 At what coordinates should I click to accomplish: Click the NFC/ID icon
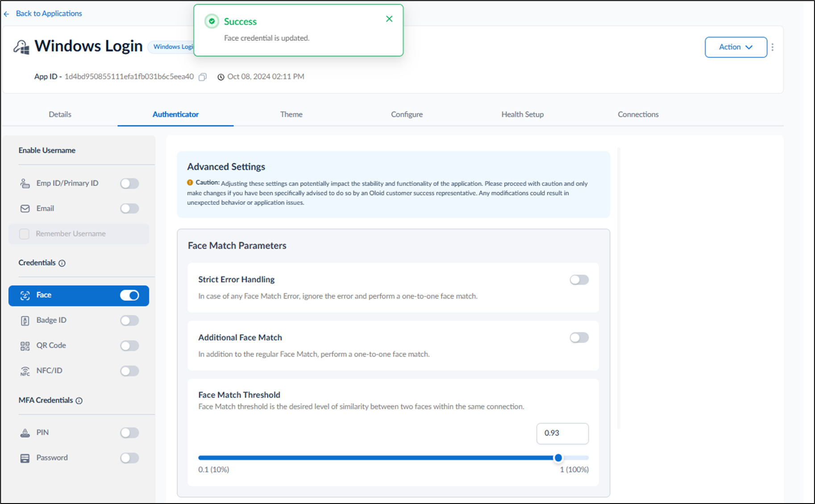pyautogui.click(x=25, y=371)
